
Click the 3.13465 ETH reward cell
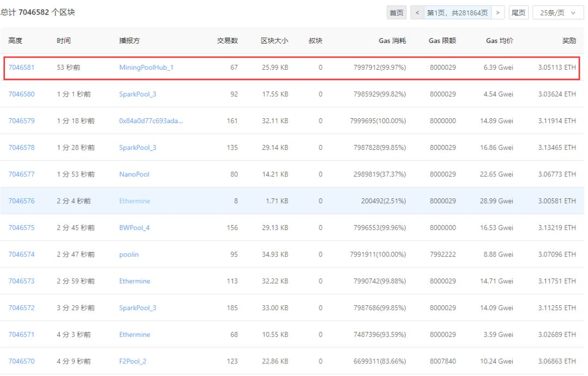tap(557, 148)
